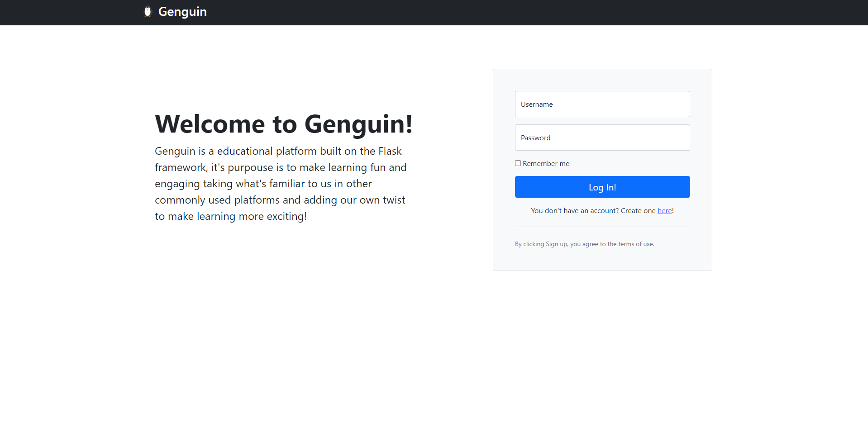This screenshot has height=423, width=868.
Task: Follow the 'here' create account link
Action: [664, 211]
